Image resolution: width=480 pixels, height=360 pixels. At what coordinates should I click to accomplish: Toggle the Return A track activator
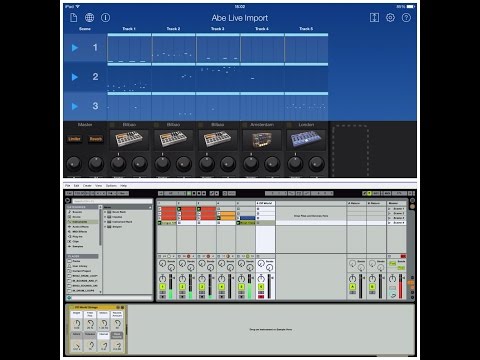point(352,287)
